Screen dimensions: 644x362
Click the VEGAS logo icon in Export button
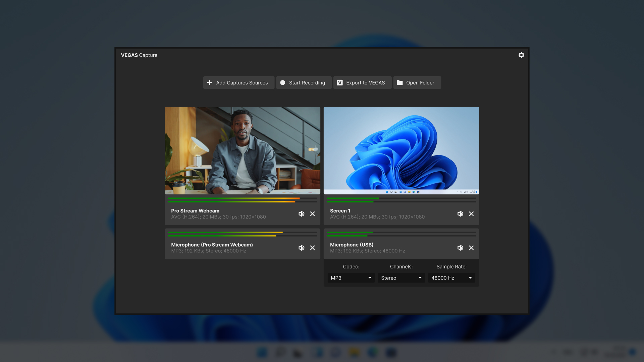(339, 82)
